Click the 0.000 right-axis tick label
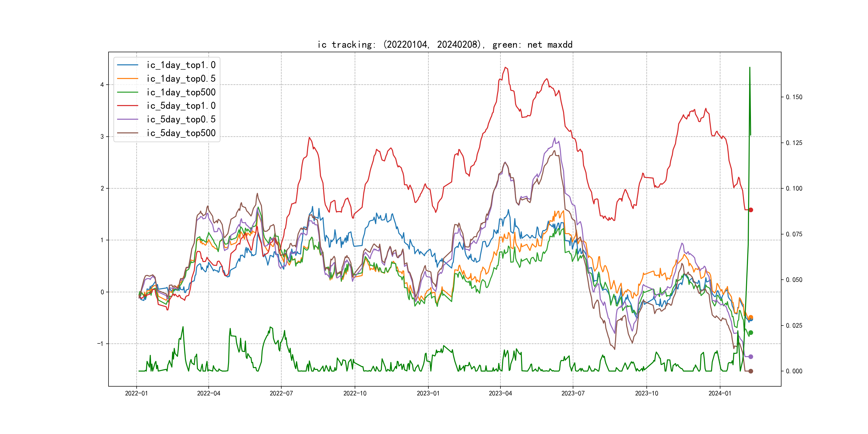The height and width of the screenshot is (434, 868). 794,371
